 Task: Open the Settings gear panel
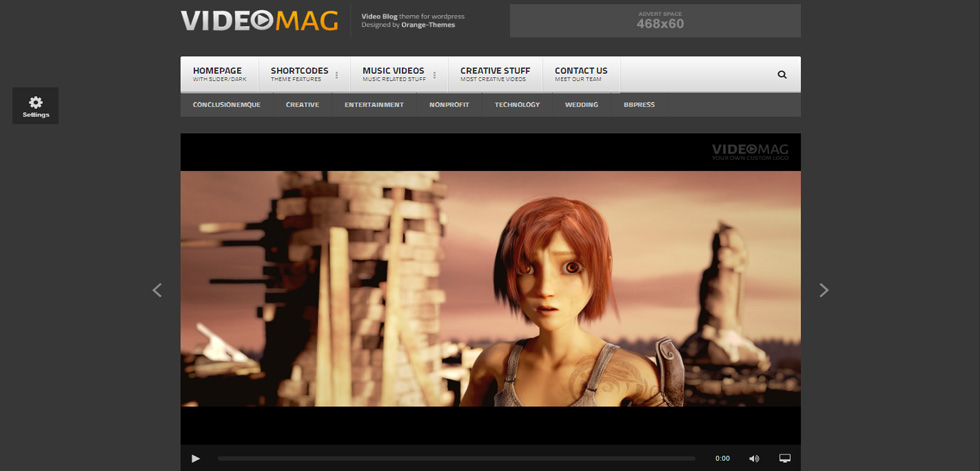pyautogui.click(x=36, y=106)
